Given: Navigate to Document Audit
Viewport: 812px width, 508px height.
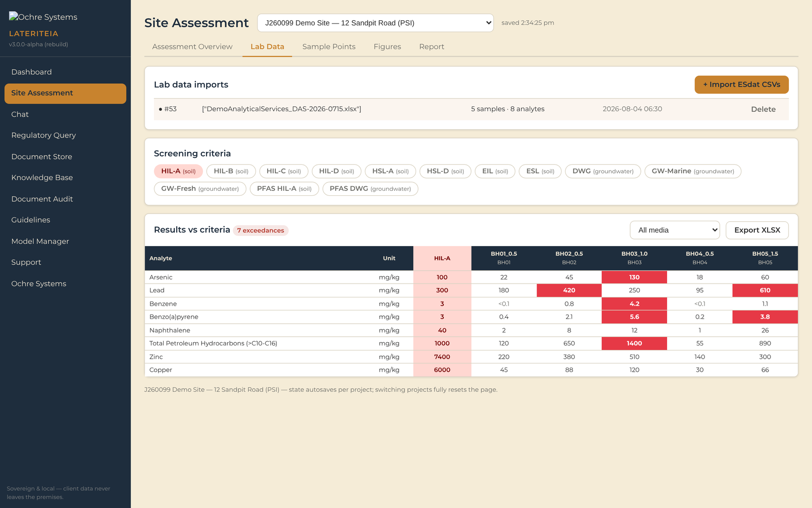Looking at the screenshot, I should coord(65,199).
